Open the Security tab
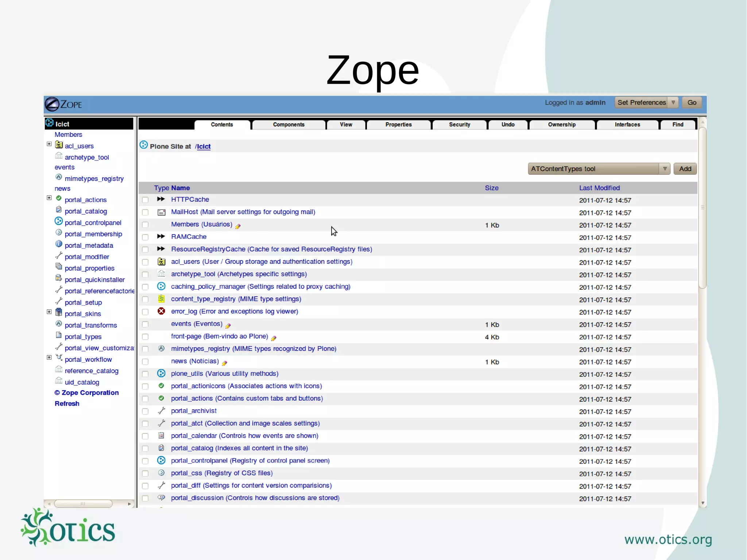The width and height of the screenshot is (747, 560). (459, 125)
